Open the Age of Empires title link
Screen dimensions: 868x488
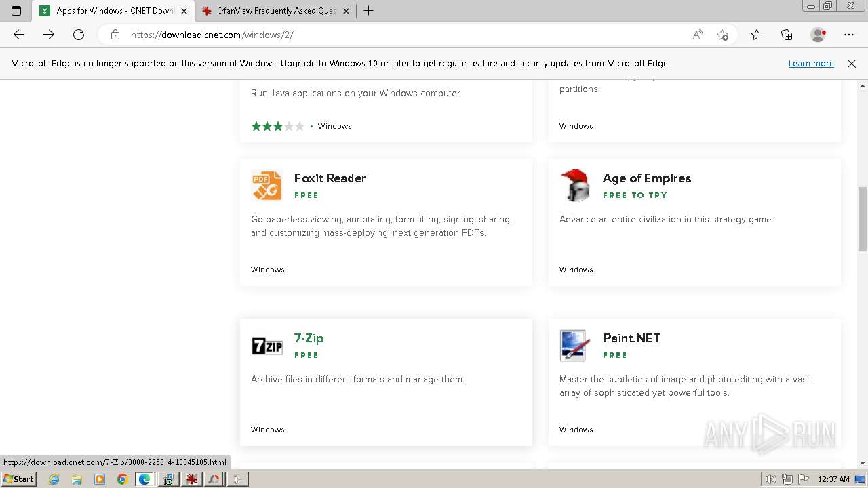[647, 178]
